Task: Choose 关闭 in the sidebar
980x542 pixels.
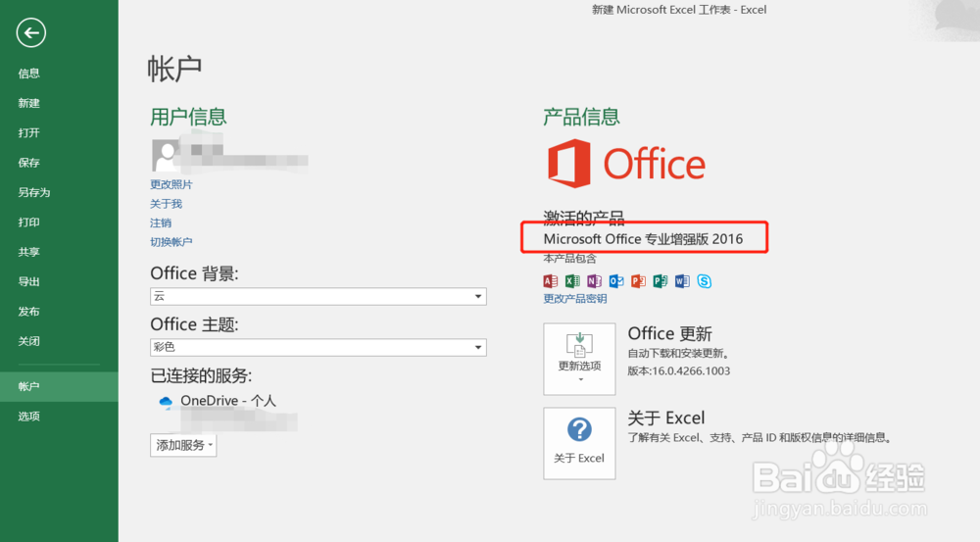Action: [28, 341]
